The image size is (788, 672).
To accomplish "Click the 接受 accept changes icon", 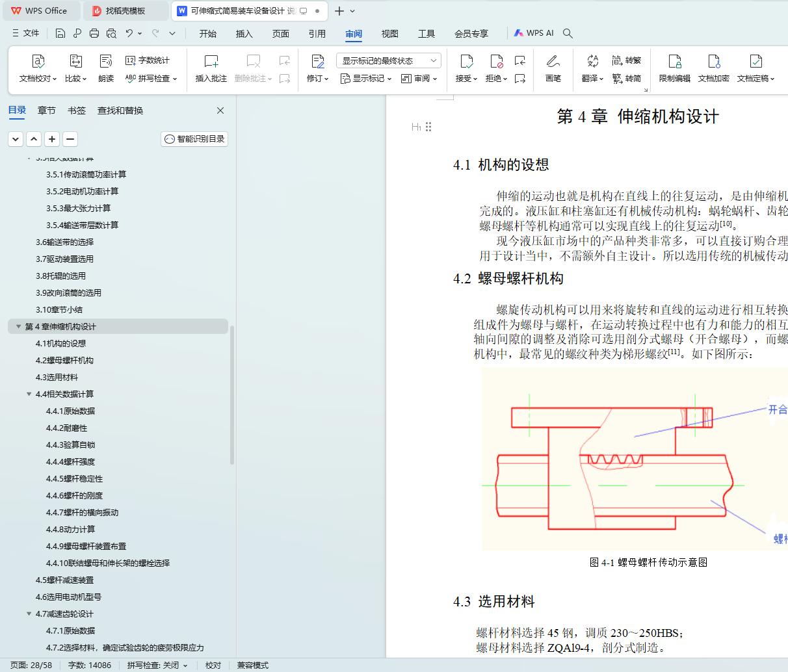I will point(466,61).
